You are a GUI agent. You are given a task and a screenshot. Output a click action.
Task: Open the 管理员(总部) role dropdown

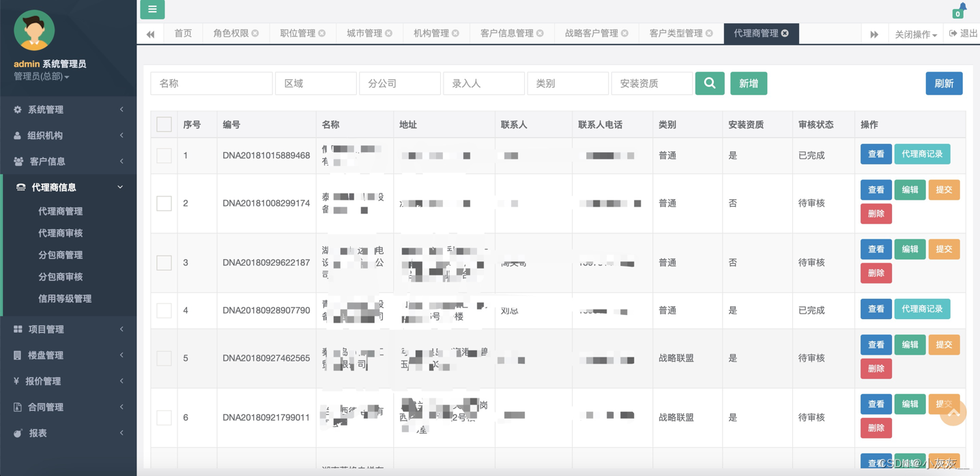pos(42,76)
